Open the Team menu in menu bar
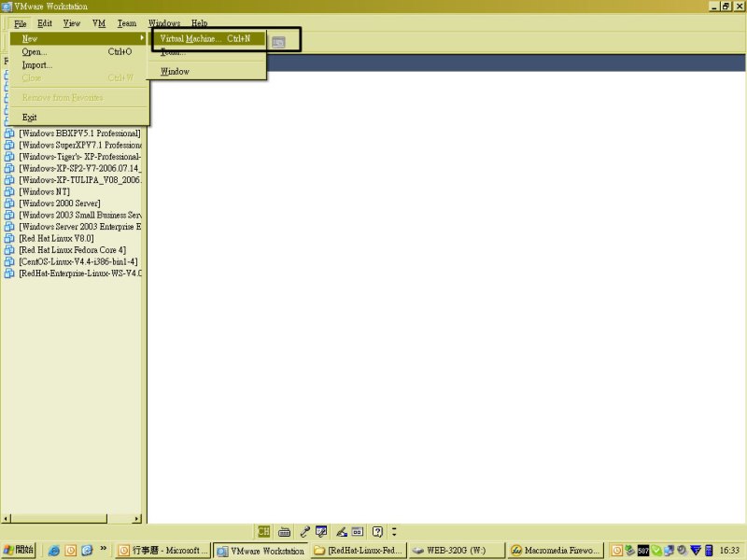The height and width of the screenshot is (560, 747). coord(127,23)
